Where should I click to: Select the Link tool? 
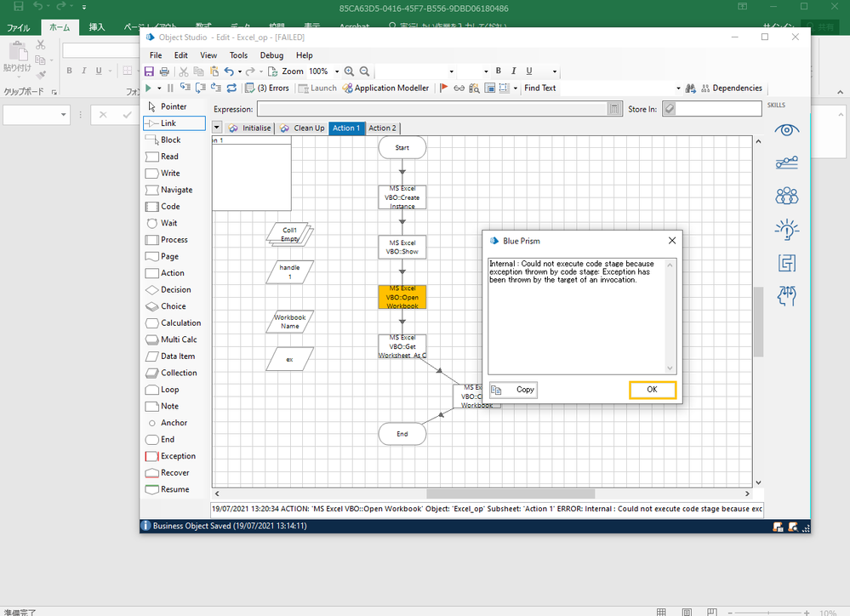174,123
